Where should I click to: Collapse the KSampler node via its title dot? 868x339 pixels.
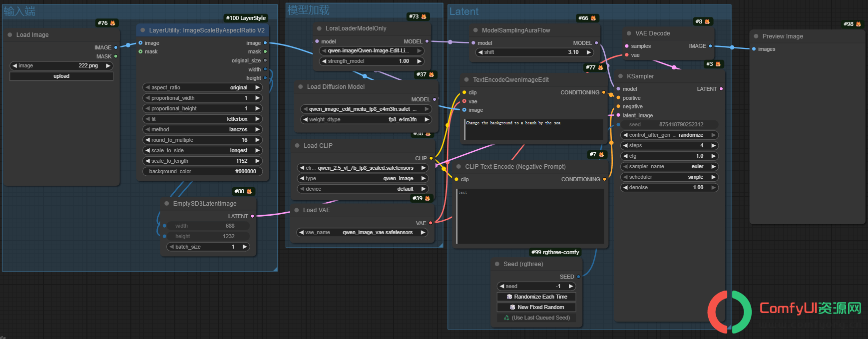pos(621,76)
